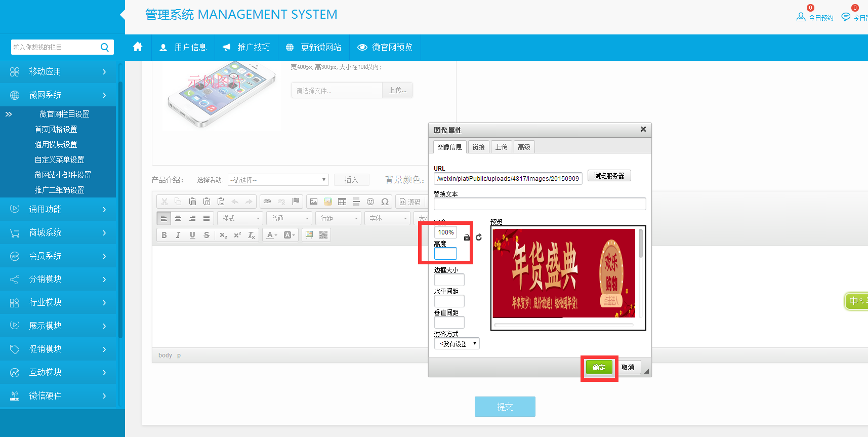The image size is (868, 437).
Task: Insert a table using the editor toolbar
Action: 342,202
